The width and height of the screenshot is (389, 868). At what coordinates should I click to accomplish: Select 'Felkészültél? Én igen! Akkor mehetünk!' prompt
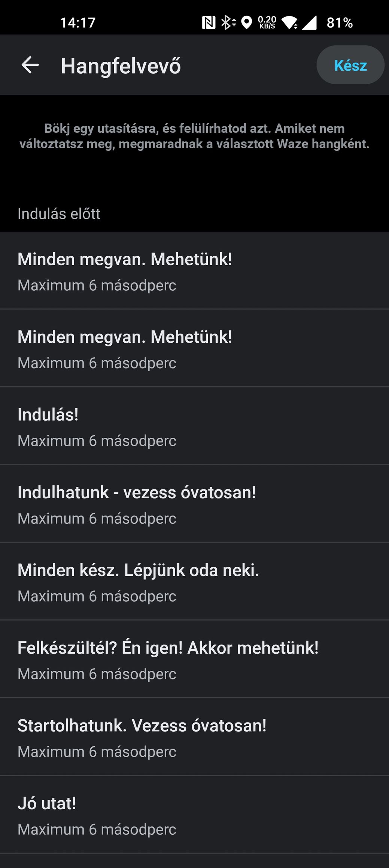194,660
